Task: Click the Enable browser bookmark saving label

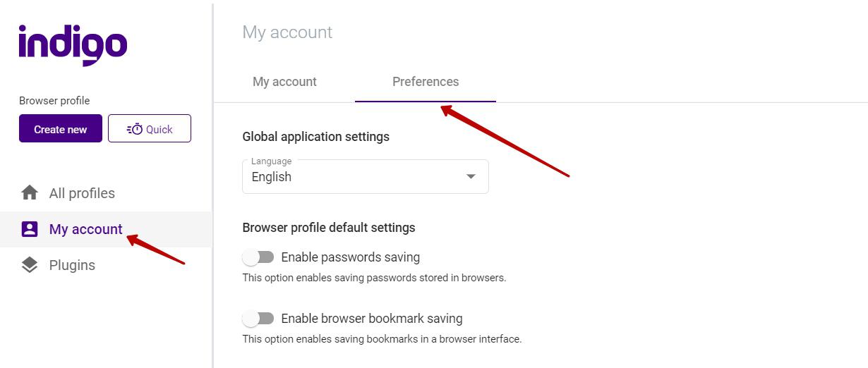Action: pos(372,319)
